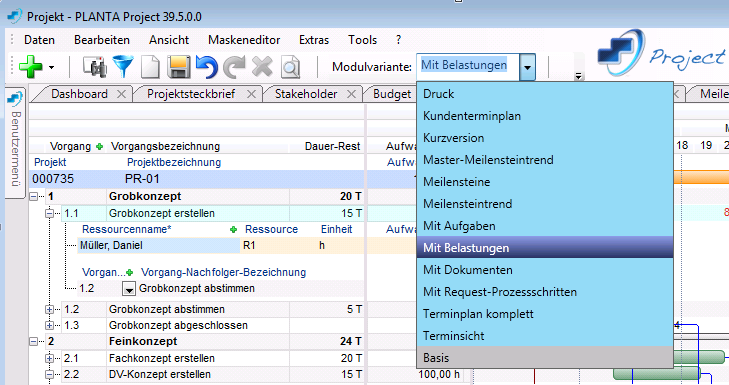Image resolution: width=729 pixels, height=385 pixels.
Task: Click the Modulvariante combo box field
Action: point(468,66)
